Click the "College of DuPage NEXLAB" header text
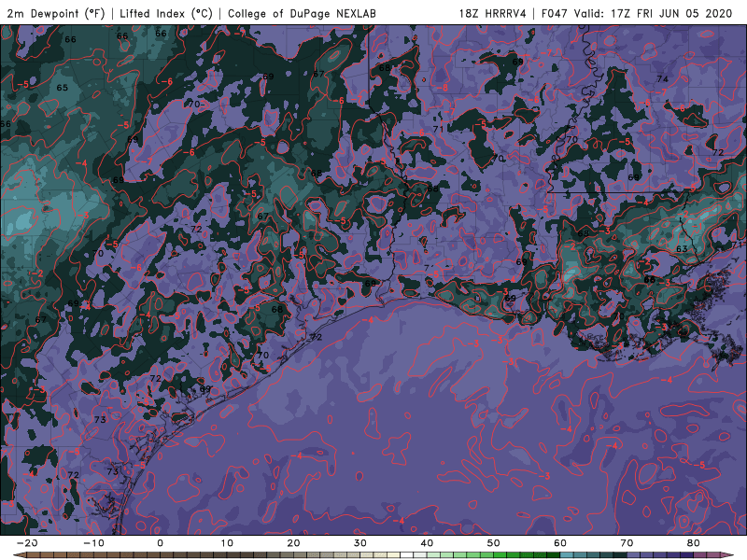Screen dimensions: 747x560 point(302,13)
